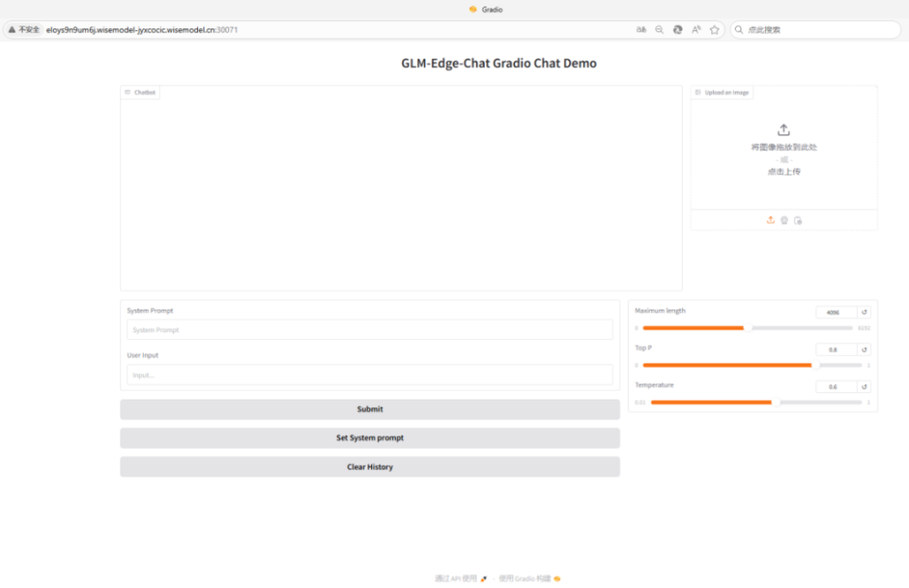Open the 通过 API 使用 footer link
This screenshot has height=588, width=909.
point(457,578)
